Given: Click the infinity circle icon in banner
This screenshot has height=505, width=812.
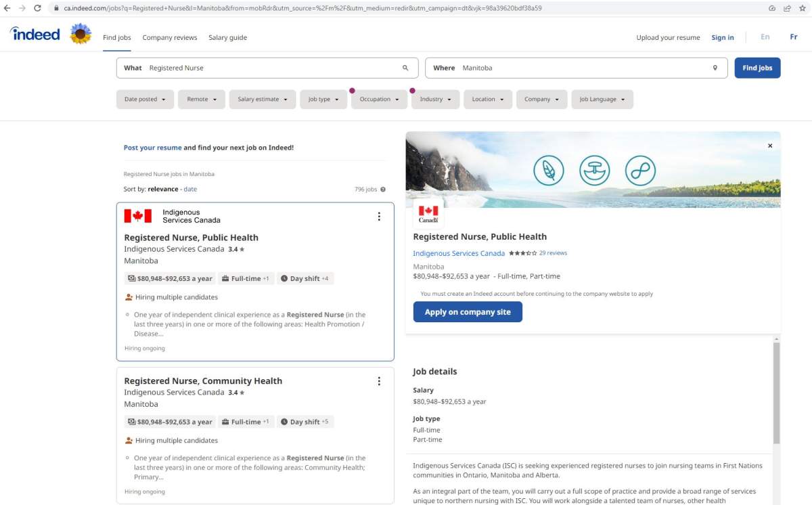Looking at the screenshot, I should (640, 171).
